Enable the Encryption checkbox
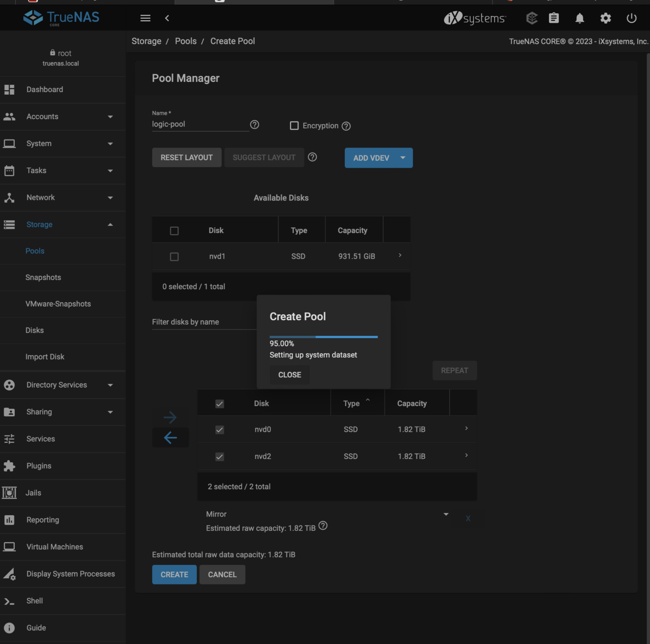Viewport: 650px width, 644px height. [294, 125]
